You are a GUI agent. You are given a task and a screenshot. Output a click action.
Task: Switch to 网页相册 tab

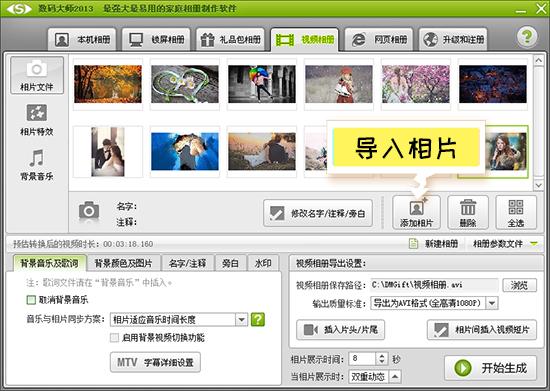pyautogui.click(x=379, y=40)
